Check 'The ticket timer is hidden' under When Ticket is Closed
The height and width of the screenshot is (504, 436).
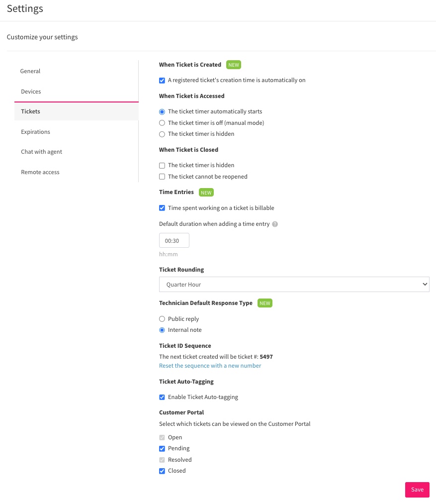(x=162, y=165)
